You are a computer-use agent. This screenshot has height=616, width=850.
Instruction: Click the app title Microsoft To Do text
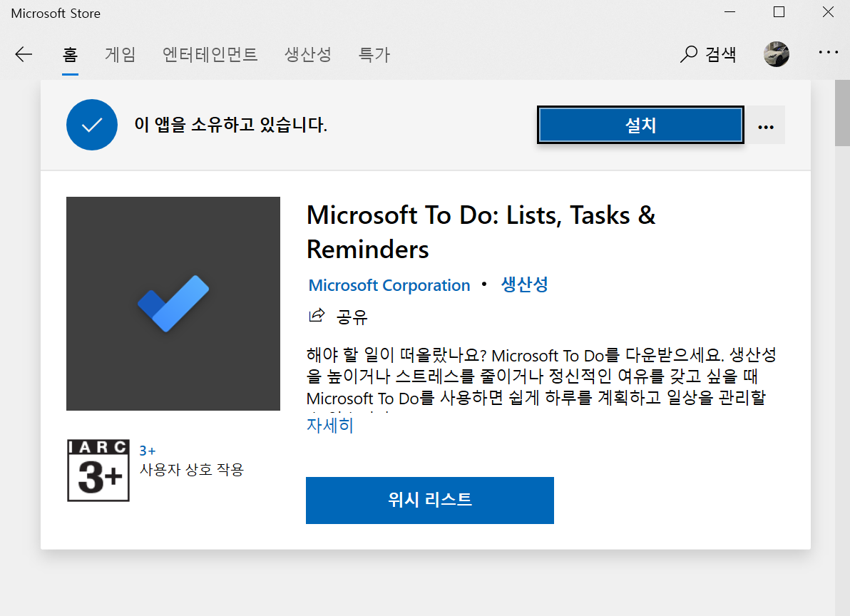[x=481, y=232]
